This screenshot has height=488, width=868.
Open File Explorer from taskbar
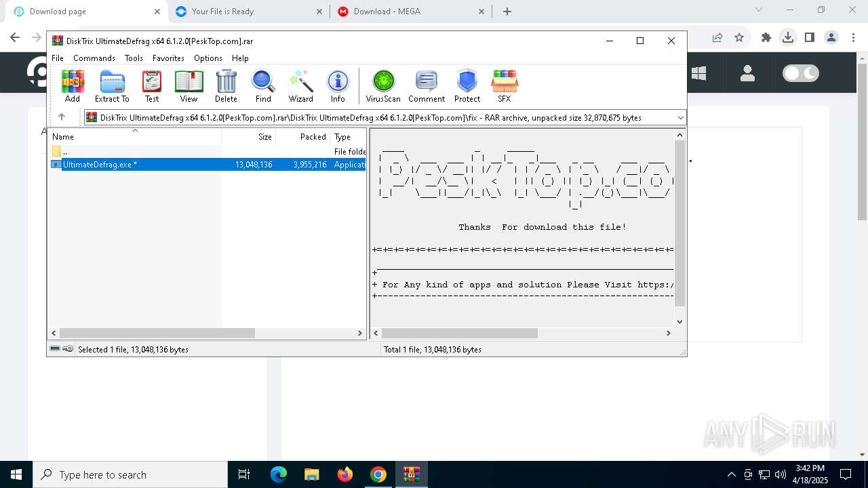[x=312, y=474]
